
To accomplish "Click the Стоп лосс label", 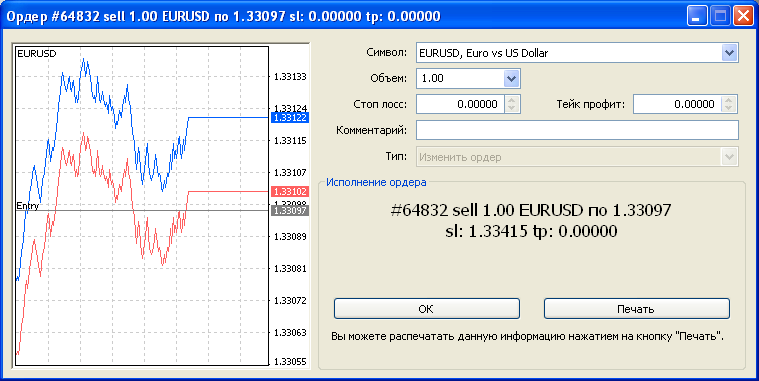I will coord(380,104).
